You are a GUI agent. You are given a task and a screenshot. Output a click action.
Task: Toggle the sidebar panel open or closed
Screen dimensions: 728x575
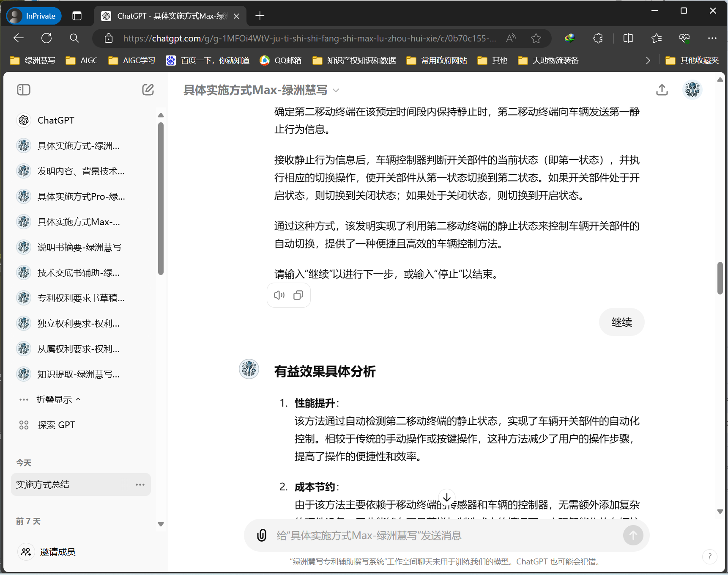coord(24,90)
